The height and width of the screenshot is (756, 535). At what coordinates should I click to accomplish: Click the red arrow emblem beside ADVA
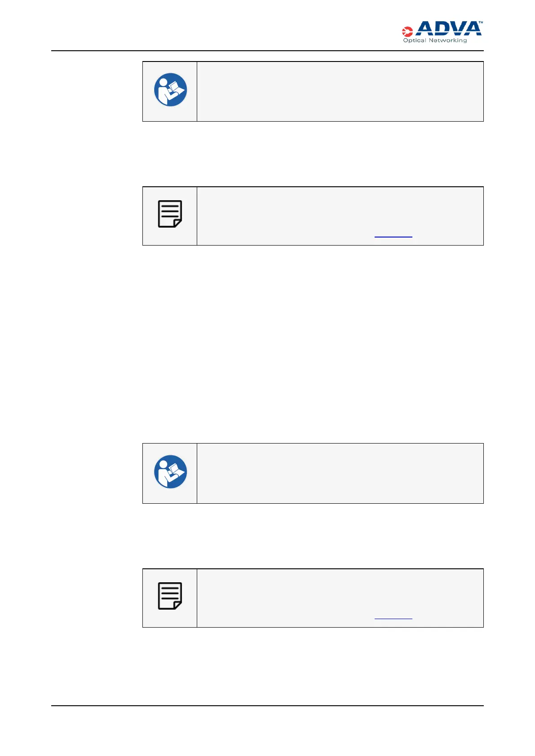coord(407,31)
